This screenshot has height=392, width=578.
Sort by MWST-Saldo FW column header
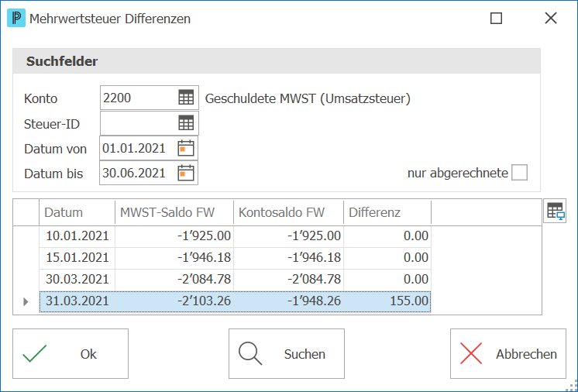pos(174,212)
